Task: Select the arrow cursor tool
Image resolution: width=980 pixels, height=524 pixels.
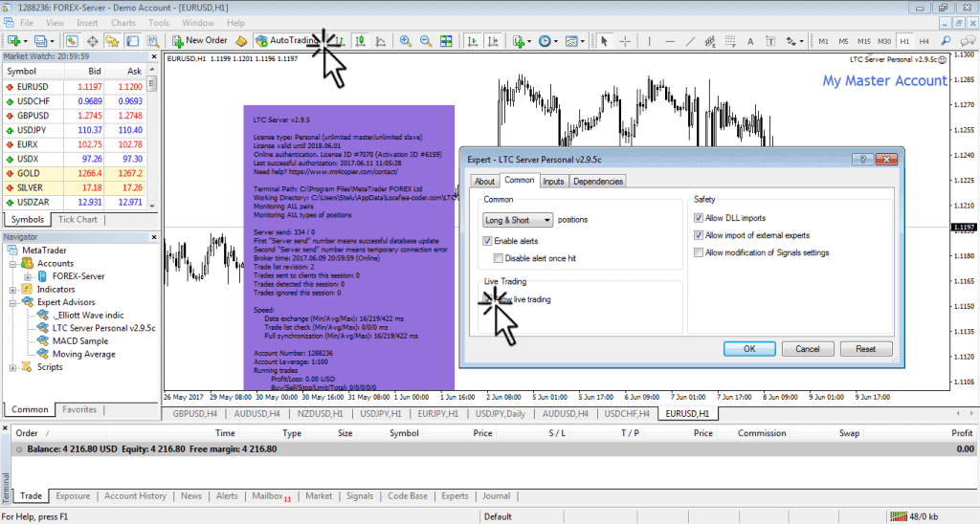Action: (605, 41)
